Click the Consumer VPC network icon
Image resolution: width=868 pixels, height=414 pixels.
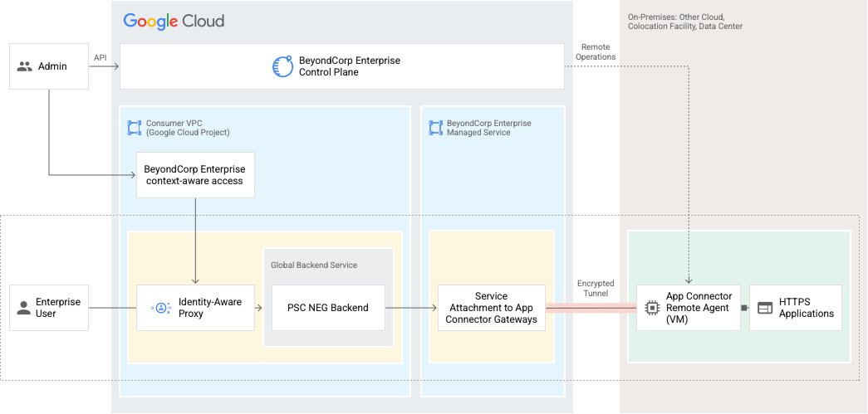(x=134, y=128)
